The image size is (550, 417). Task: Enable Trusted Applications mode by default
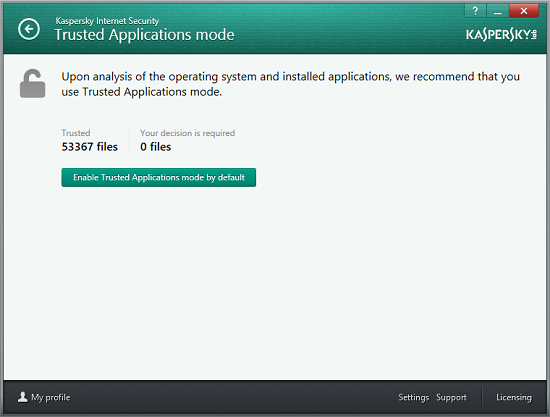159,177
